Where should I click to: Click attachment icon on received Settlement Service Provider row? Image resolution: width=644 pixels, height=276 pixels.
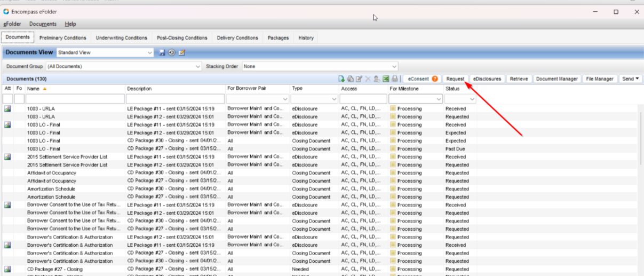(x=7, y=156)
